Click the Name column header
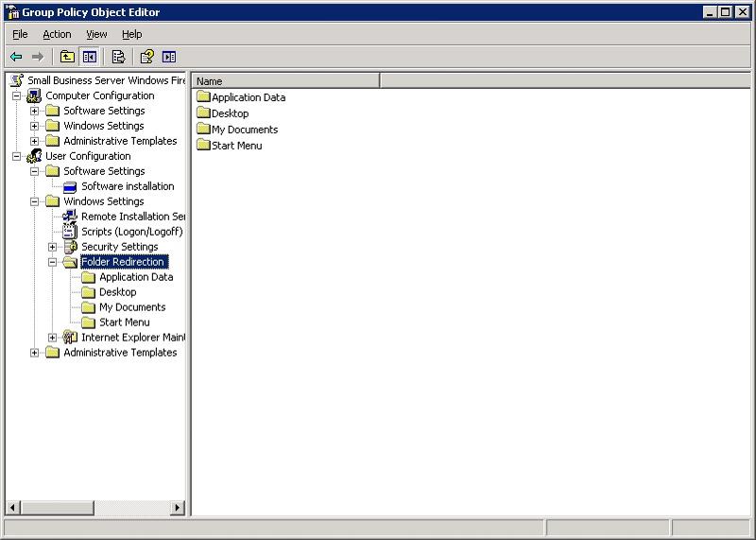The width and height of the screenshot is (756, 540). click(286, 81)
